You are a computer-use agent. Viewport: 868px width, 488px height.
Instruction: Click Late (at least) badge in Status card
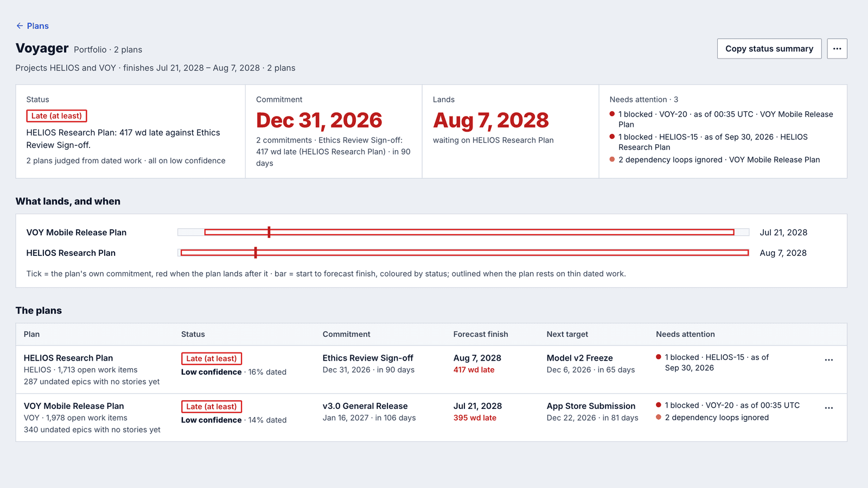tap(56, 116)
